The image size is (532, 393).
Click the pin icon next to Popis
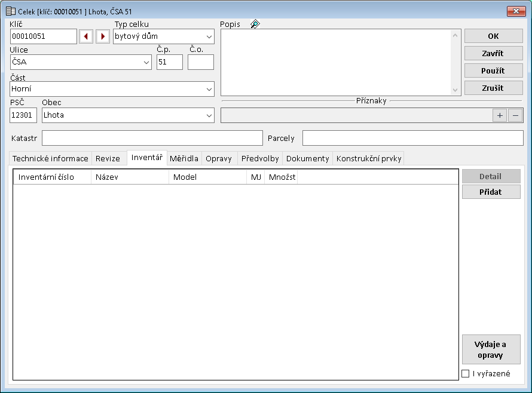[255, 24]
